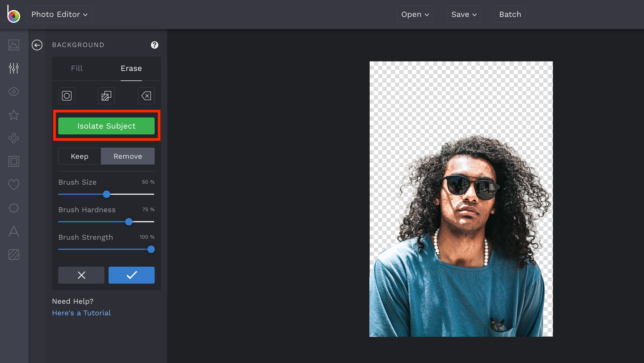The image size is (644, 363).
Task: Go back with the Background panel arrow
Action: pyautogui.click(x=37, y=45)
